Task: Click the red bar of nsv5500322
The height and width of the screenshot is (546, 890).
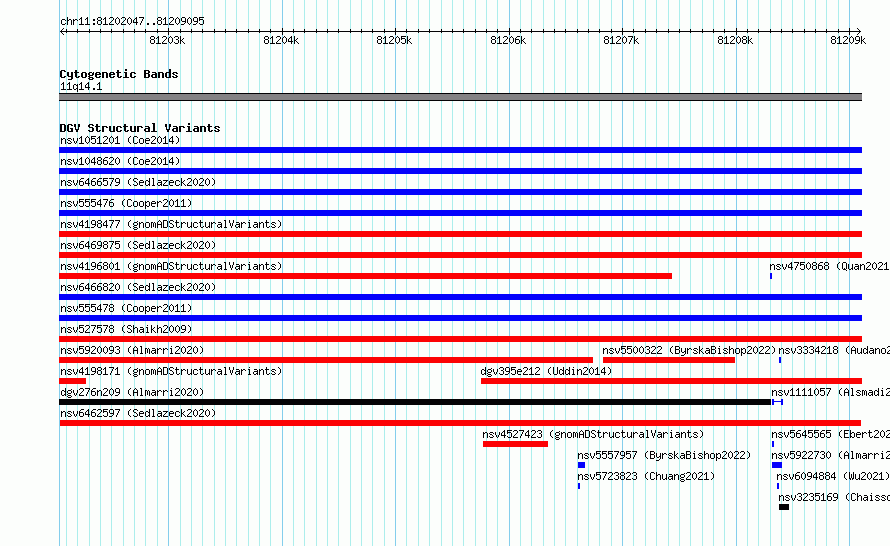Action: (669, 360)
